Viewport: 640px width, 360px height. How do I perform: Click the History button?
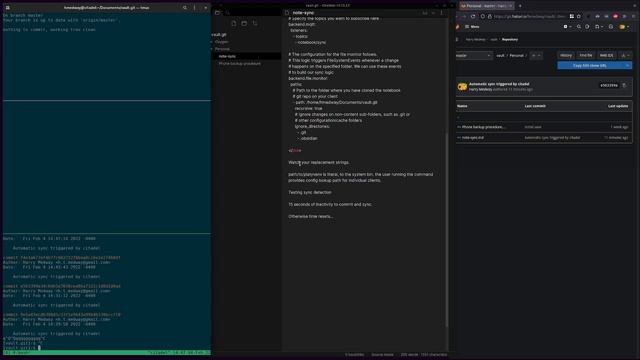pyautogui.click(x=566, y=56)
